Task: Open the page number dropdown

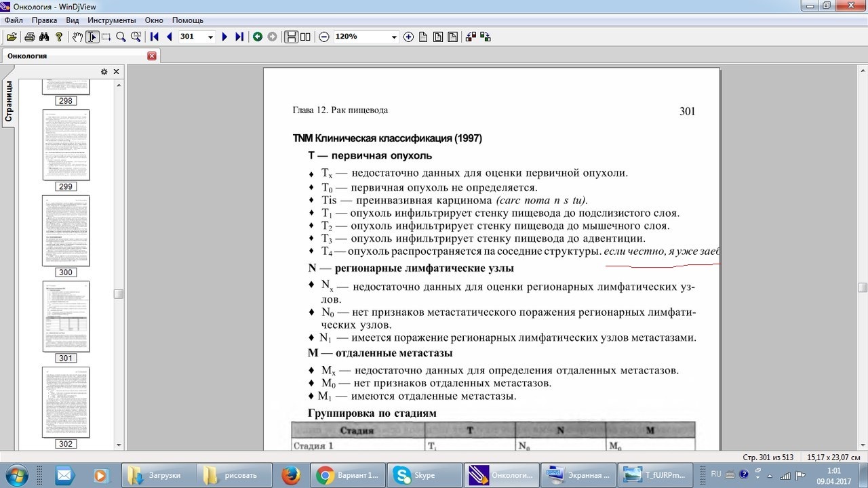Action: [x=210, y=37]
